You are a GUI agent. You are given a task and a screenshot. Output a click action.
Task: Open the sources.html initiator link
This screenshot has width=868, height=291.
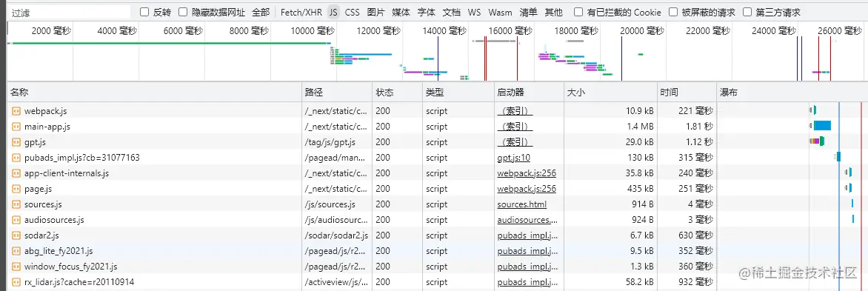pyautogui.click(x=522, y=204)
